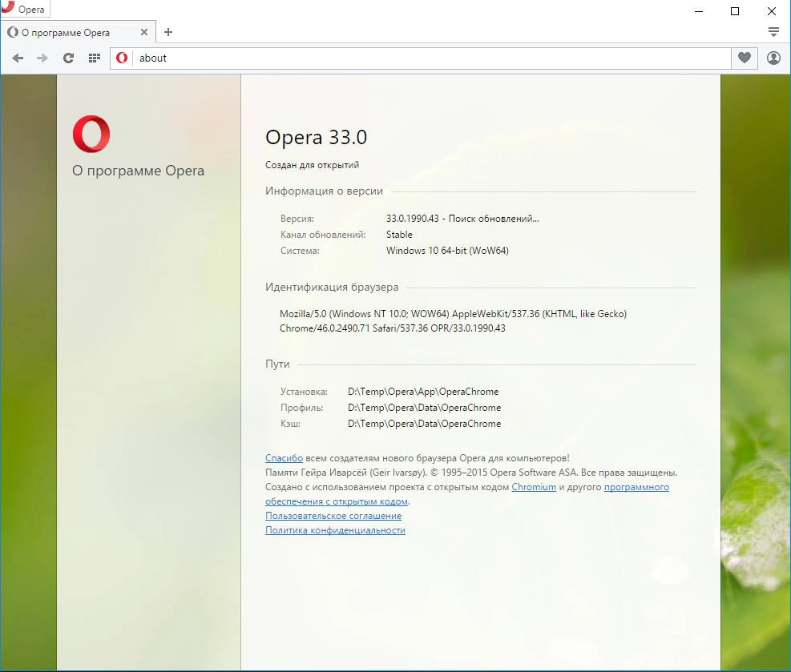Close the 'О программе Opera' tab

pos(144,32)
